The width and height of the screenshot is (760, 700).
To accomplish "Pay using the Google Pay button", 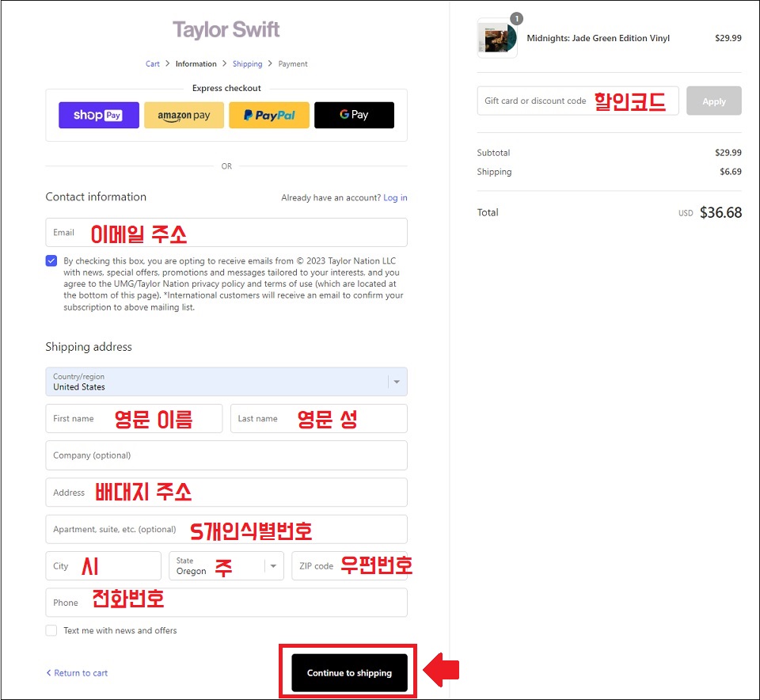I will tap(355, 115).
